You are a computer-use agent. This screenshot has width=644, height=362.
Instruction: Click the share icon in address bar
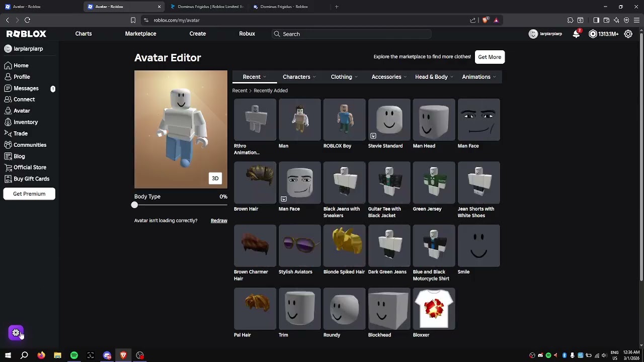[473, 20]
